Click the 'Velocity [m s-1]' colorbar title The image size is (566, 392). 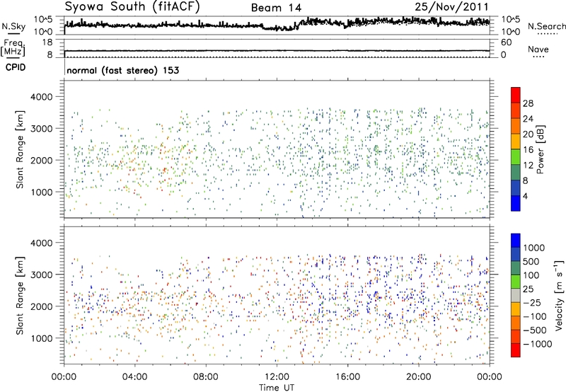coord(559,295)
